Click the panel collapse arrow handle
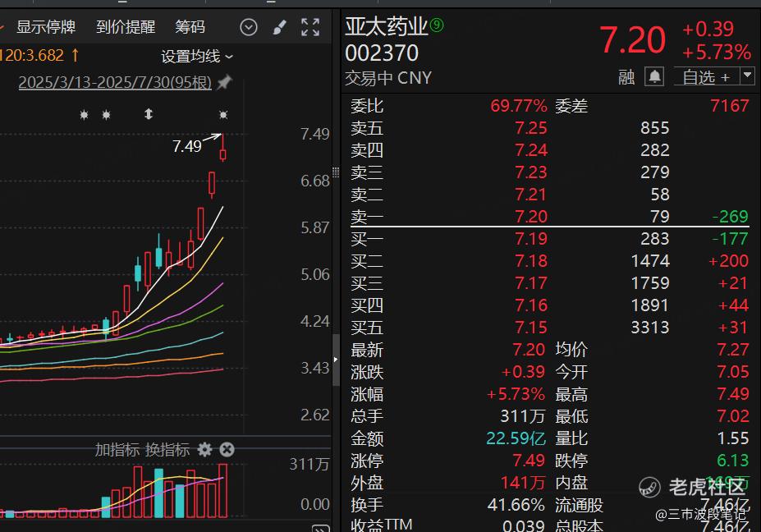 (336, 360)
